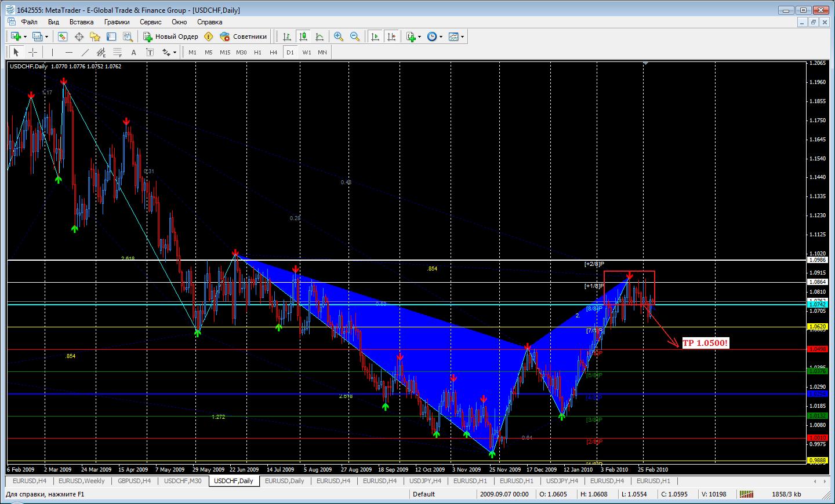
Task: Click the Default profile in status bar
Action: coord(424,494)
